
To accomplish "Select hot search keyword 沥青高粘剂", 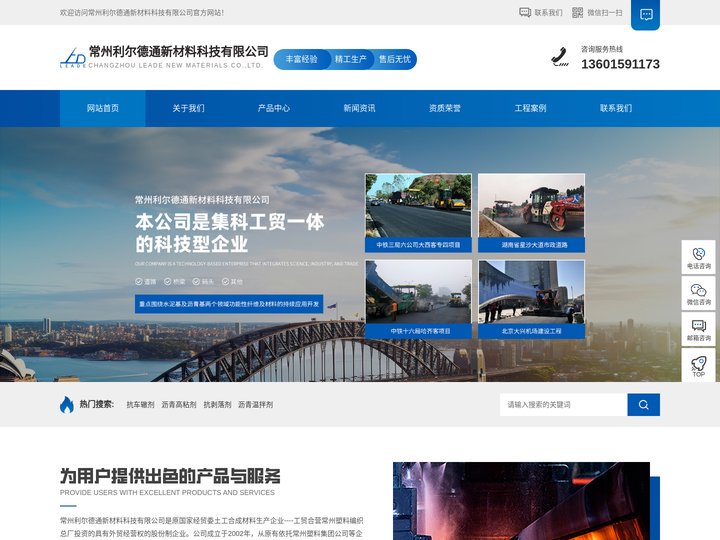I will 179,405.
